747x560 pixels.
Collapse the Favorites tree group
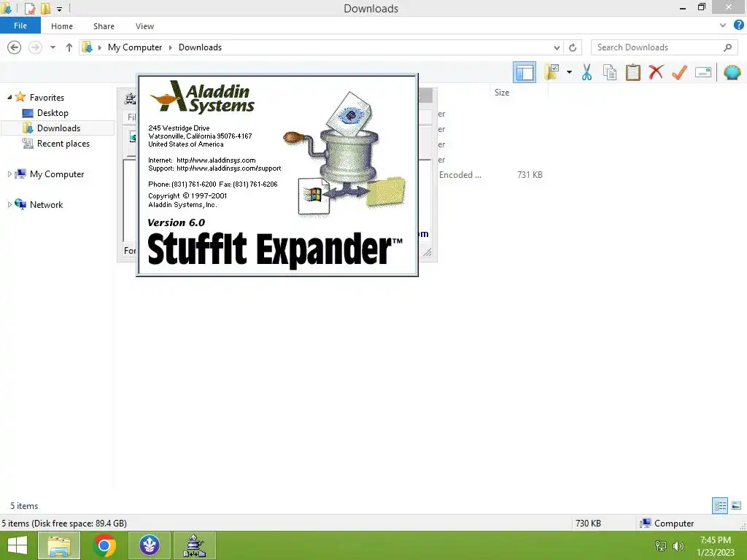[x=9, y=97]
